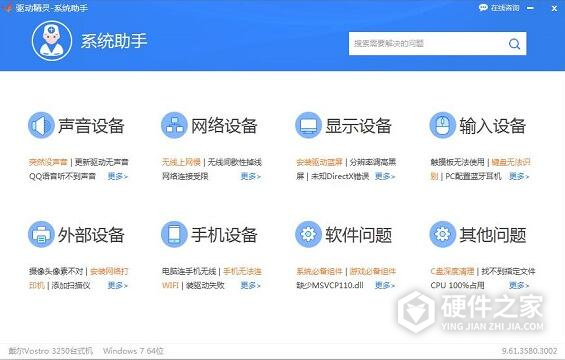Select the 显示设备 heading
Image resolution: width=565 pixels, height=360 pixels.
358,126
